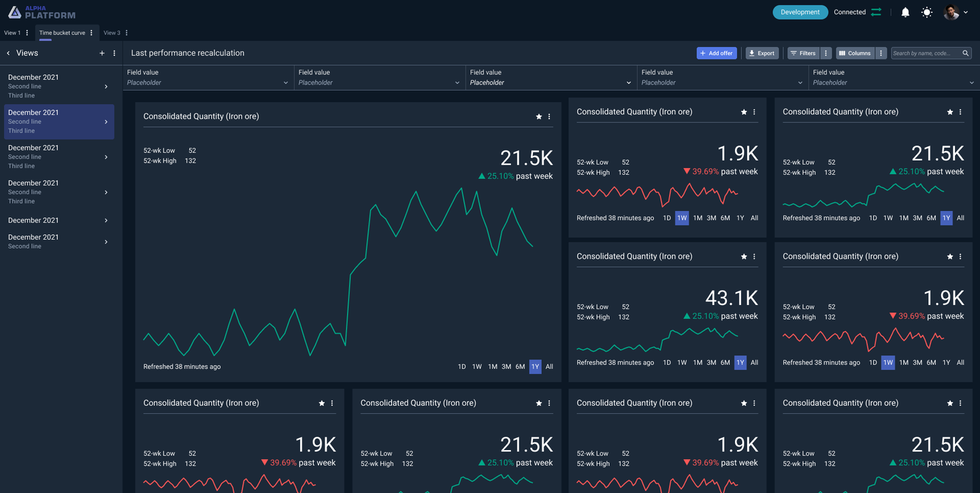Click the Development environment badge
Screen dimensions: 980x493
[x=800, y=12]
